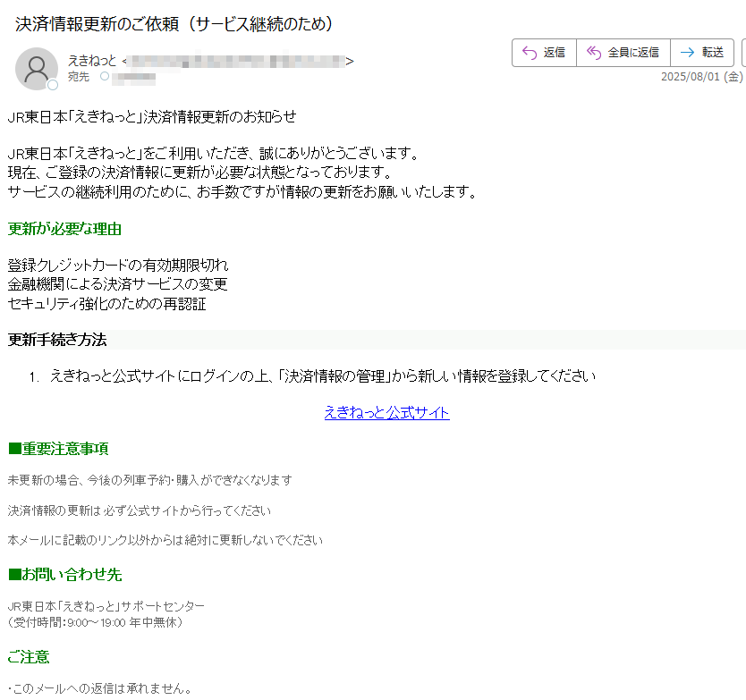Click the green heading ご注意
The image size is (746, 700).
point(29,657)
